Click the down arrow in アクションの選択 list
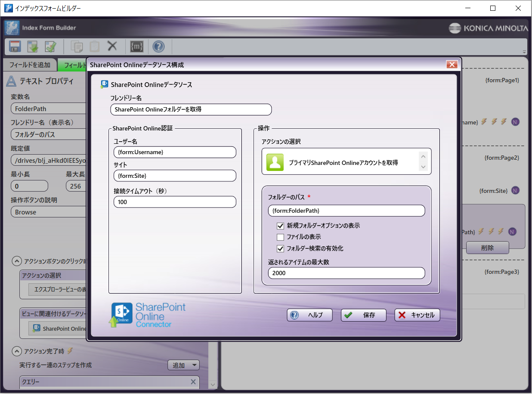532x394 pixels. pyautogui.click(x=423, y=167)
